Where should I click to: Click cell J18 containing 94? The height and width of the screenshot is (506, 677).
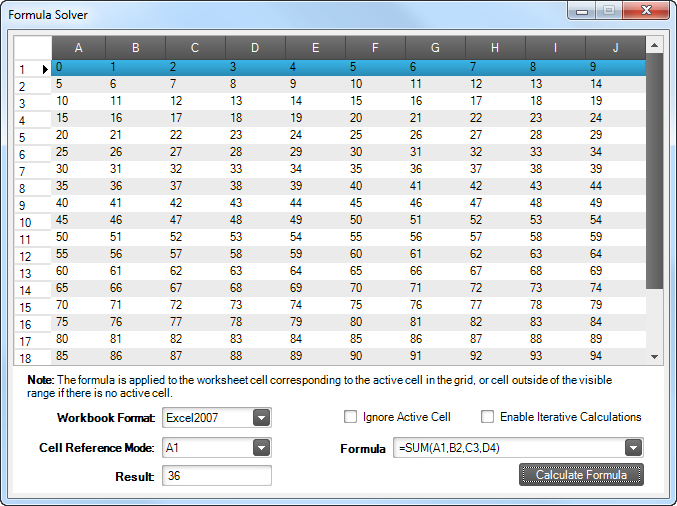616,356
